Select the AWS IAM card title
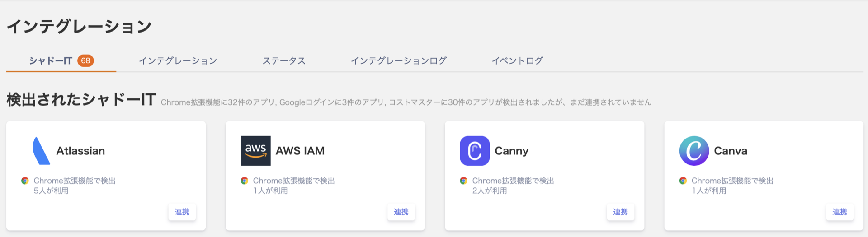This screenshot has width=868, height=237. [300, 151]
